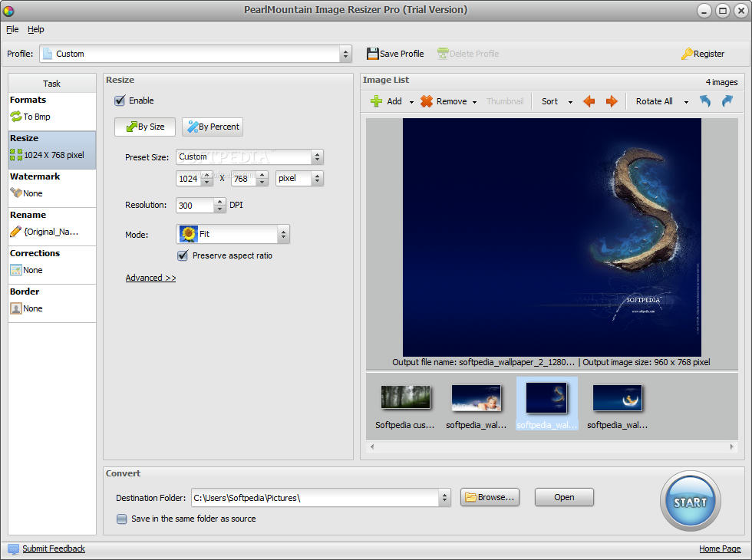Screen dimensions: 752x560
Task: Click the To Bmp format icon
Action: pos(16,117)
